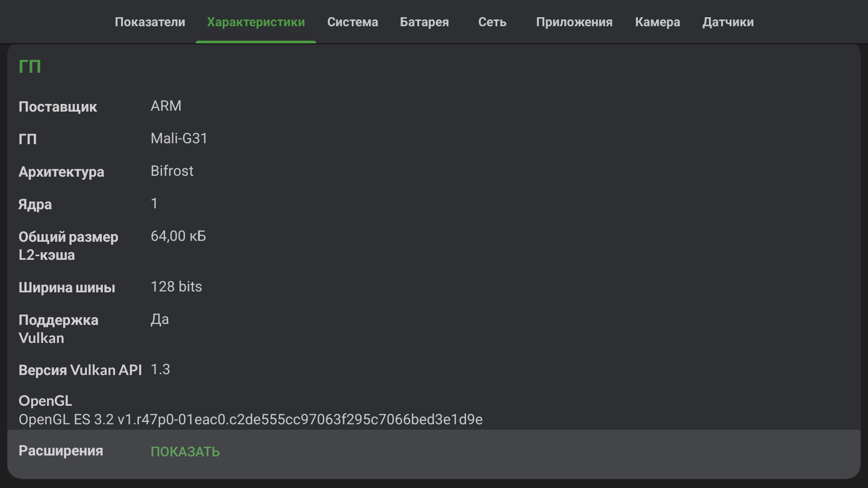The height and width of the screenshot is (488, 868).
Task: Click the Поддержка Vulkan label
Action: click(x=58, y=329)
